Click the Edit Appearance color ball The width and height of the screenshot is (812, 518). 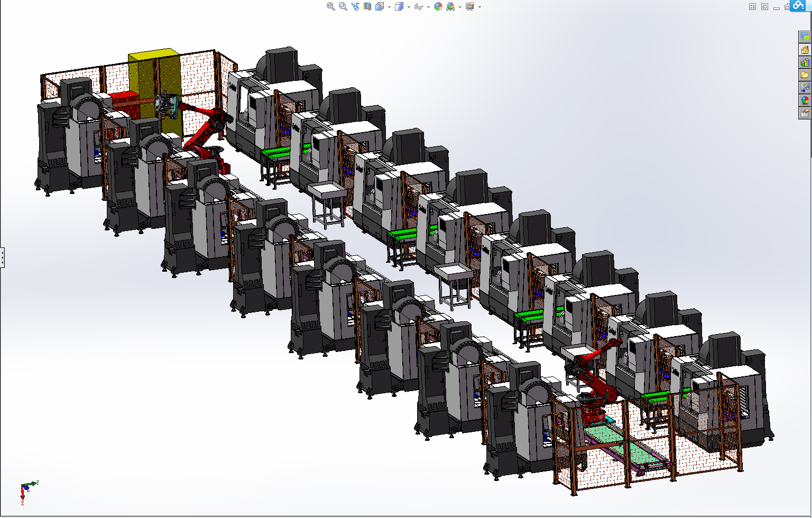438,6
